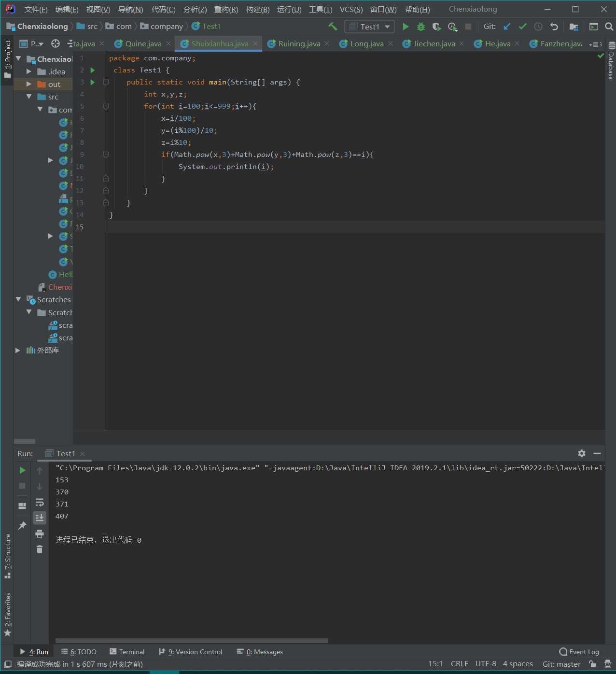The width and height of the screenshot is (616, 674).
Task: Open the Test1 run configuration dropdown
Action: pos(369,27)
